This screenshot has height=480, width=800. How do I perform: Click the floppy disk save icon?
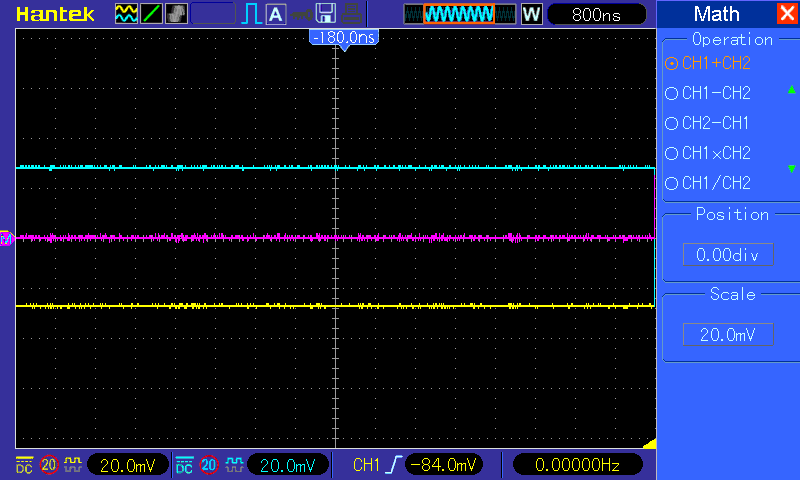point(326,14)
